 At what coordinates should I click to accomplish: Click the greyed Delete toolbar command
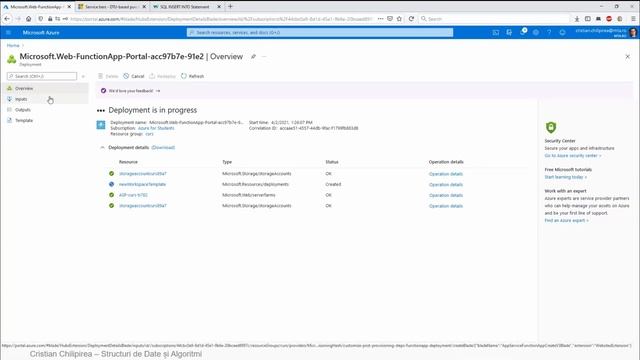[108, 76]
